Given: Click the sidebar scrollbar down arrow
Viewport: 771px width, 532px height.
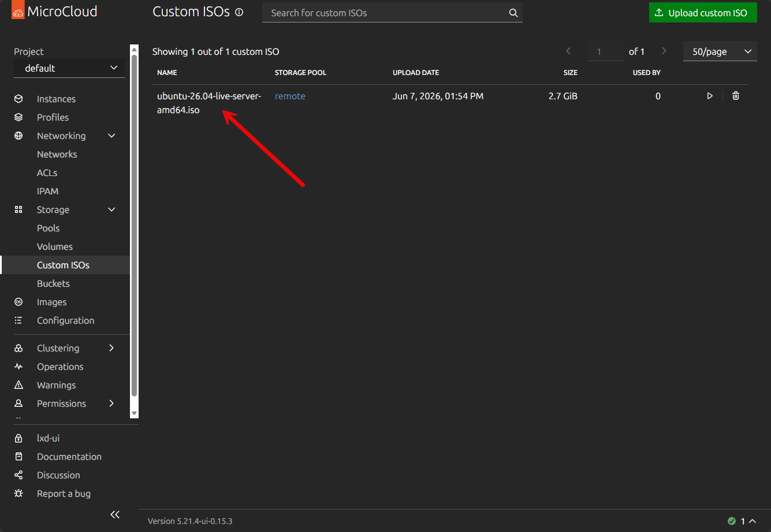Looking at the screenshot, I should click(x=134, y=414).
